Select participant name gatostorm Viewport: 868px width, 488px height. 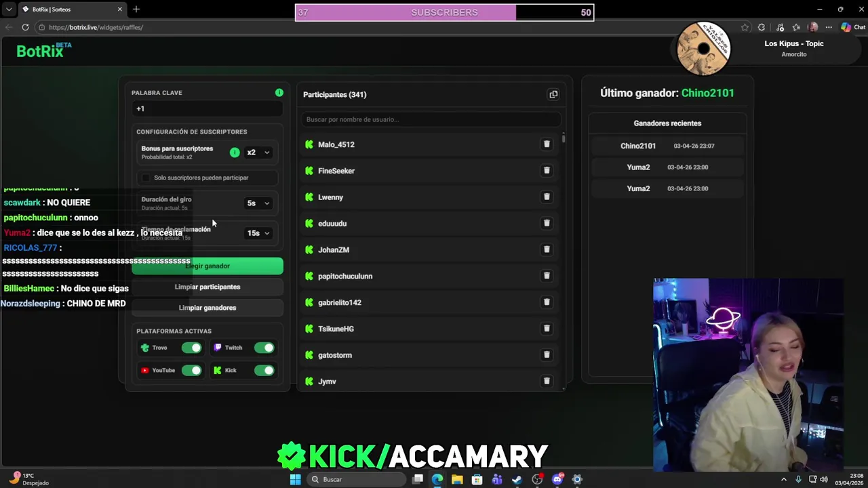[335, 355]
